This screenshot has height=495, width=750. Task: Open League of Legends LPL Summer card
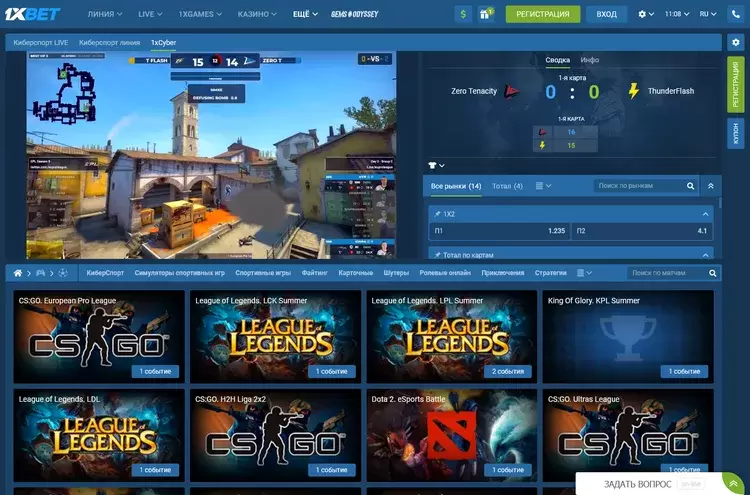[452, 337]
